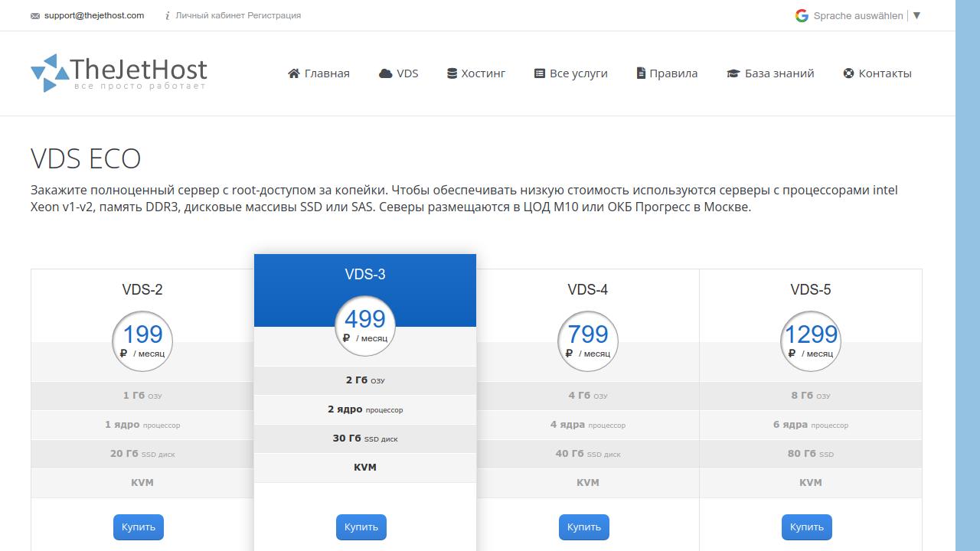980x551 pixels.
Task: Click '20 Гб SSD диск' in VDS-2
Action: (x=142, y=454)
